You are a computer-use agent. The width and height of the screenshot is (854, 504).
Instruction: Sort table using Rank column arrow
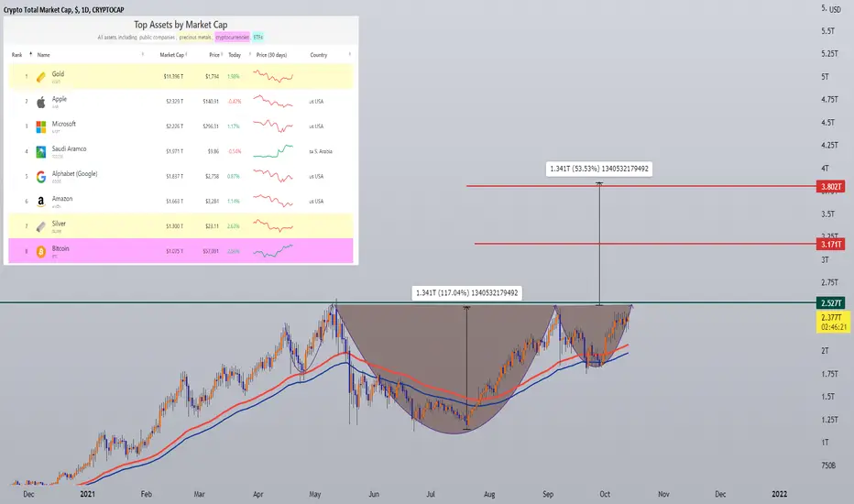click(x=30, y=54)
